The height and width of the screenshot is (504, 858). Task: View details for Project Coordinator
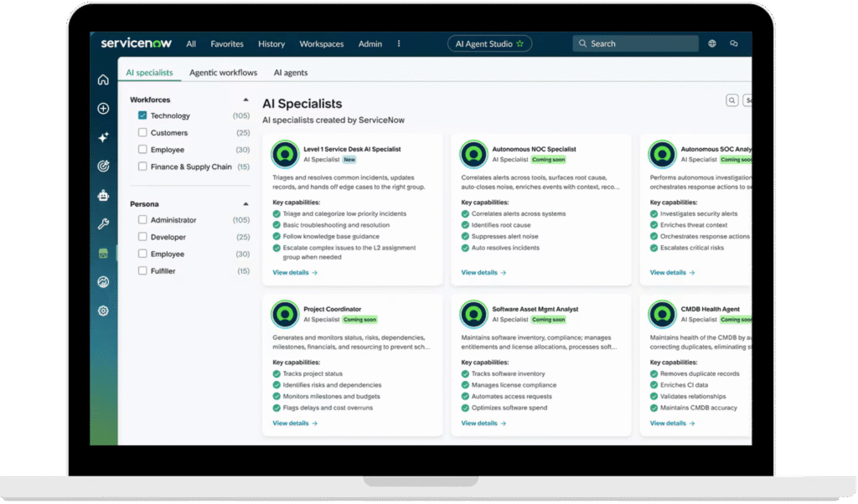coord(294,424)
